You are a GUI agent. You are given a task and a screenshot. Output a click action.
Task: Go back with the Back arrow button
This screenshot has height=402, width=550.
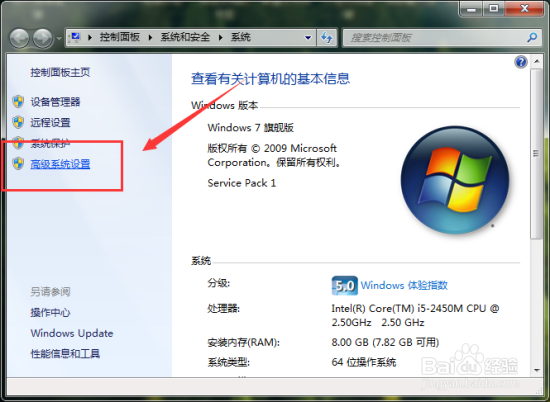point(19,38)
